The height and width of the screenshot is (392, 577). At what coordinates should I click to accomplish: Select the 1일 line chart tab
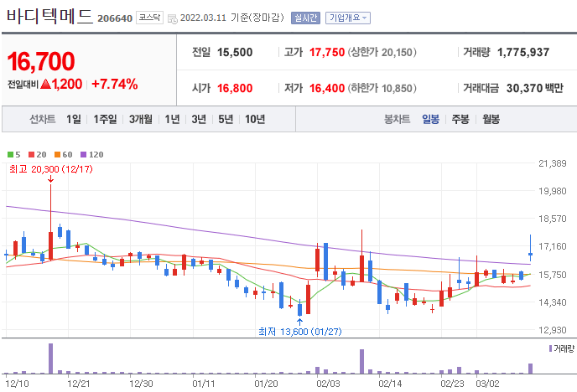click(74, 119)
